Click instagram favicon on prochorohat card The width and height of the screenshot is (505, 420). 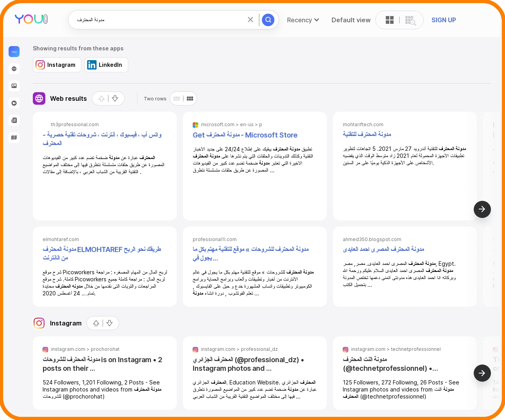(45, 349)
